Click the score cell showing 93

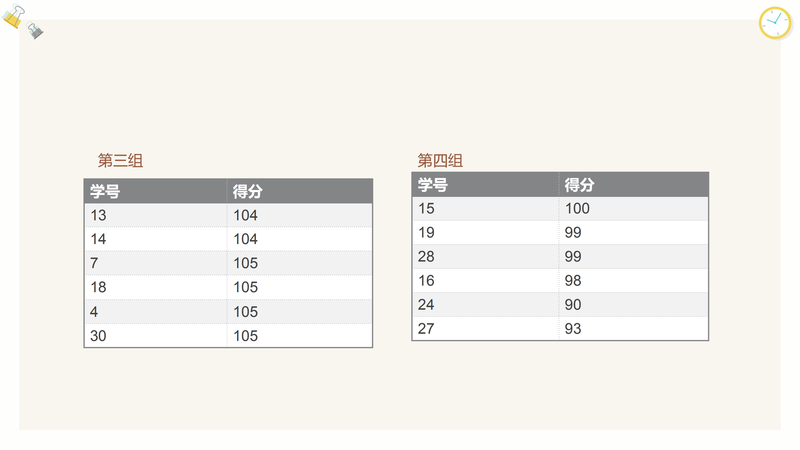(633, 329)
